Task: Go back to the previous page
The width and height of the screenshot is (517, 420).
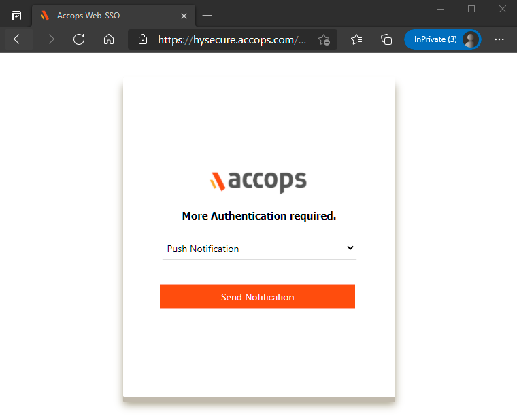Action: [x=19, y=39]
